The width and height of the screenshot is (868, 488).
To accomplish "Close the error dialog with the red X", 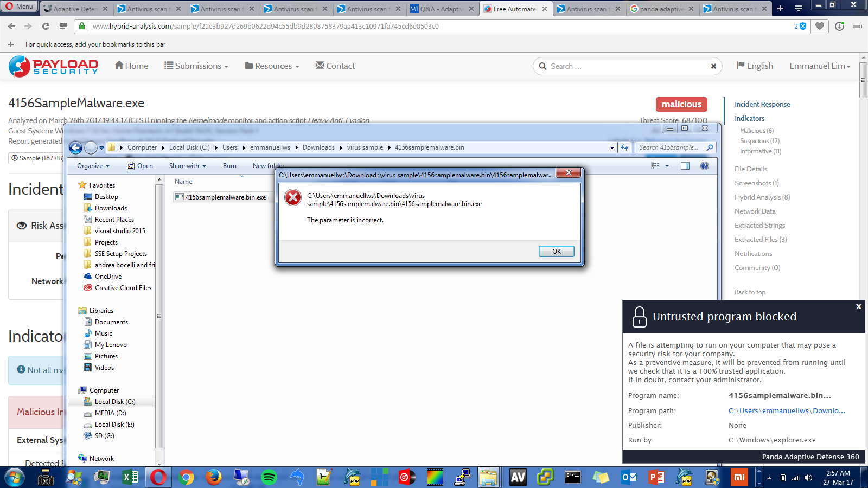I will 569,173.
